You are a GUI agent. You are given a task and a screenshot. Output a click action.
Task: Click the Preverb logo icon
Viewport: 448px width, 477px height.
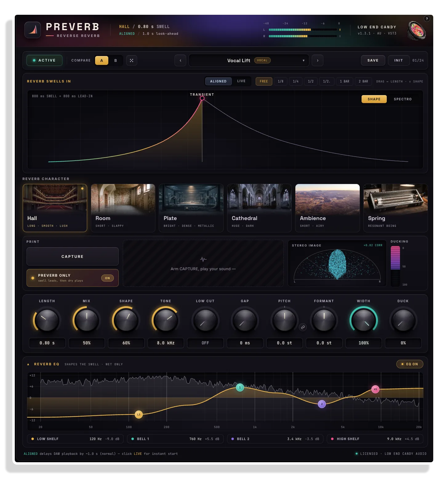(33, 30)
